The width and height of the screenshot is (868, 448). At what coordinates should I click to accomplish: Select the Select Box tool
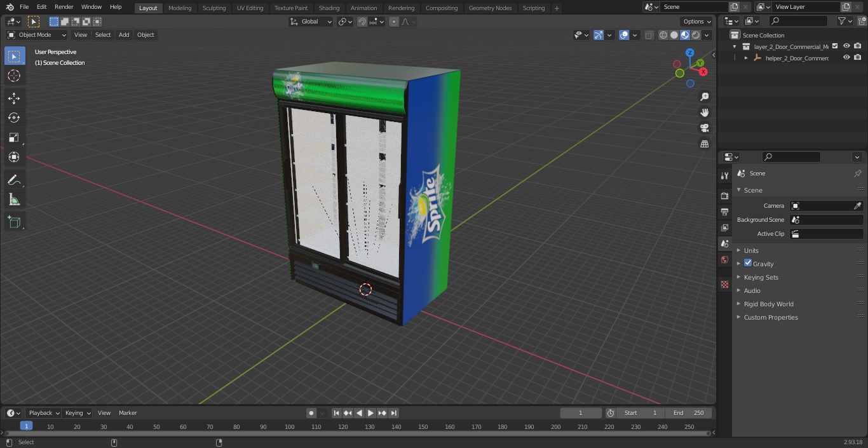(x=14, y=56)
